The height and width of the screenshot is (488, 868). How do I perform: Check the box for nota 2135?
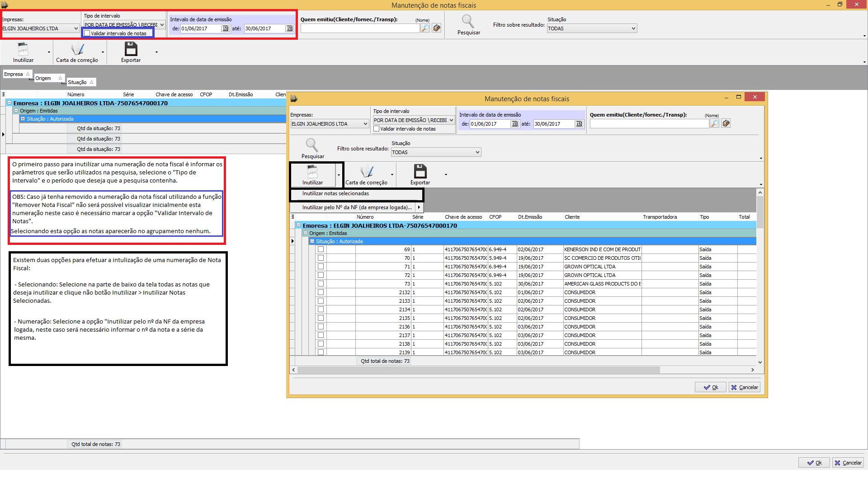click(321, 318)
